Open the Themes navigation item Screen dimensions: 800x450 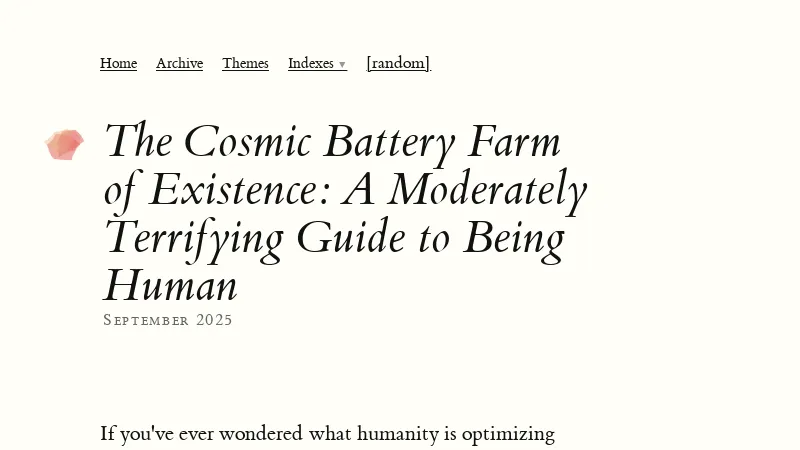click(245, 64)
